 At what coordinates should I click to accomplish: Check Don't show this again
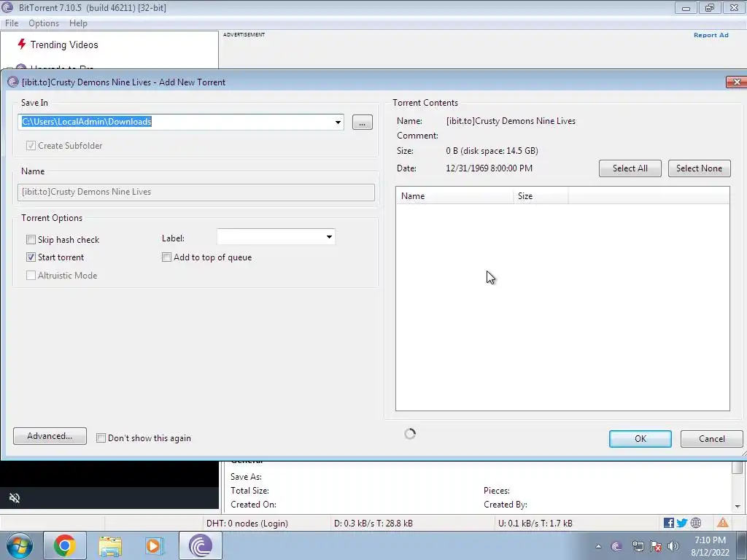tap(101, 438)
